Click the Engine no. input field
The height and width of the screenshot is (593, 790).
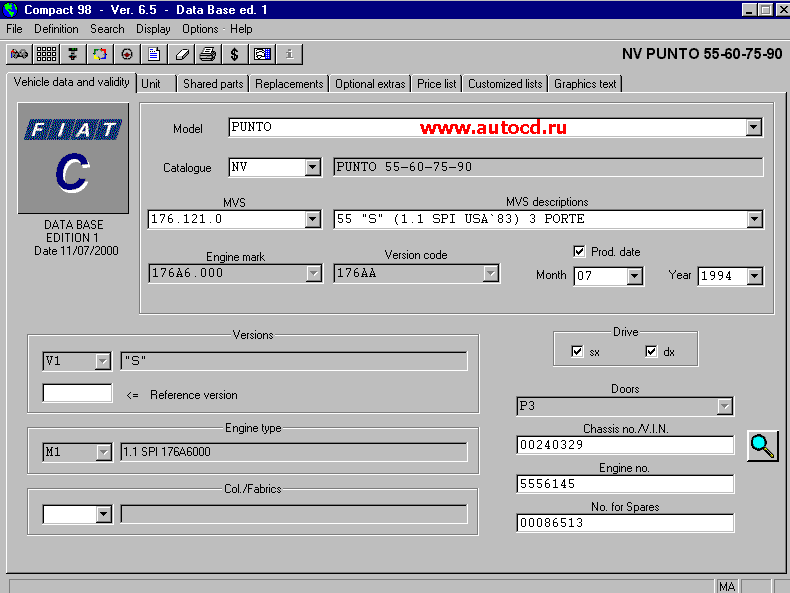tap(625, 484)
